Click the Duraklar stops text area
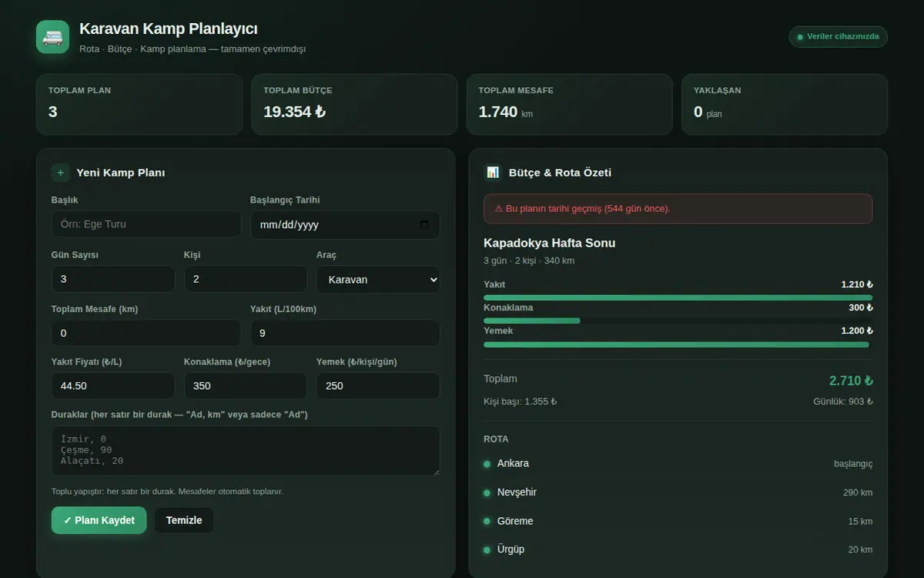The image size is (924, 578). [246, 451]
